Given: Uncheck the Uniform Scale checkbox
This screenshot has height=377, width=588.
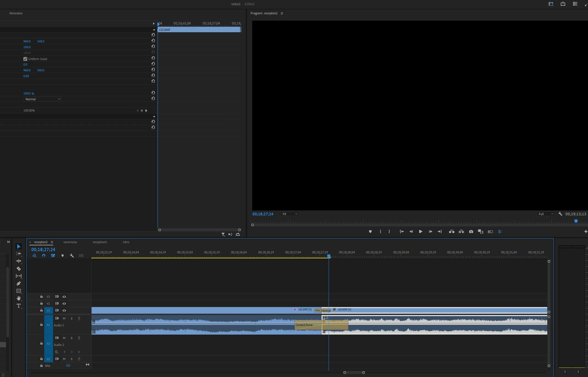Looking at the screenshot, I should click(x=25, y=59).
